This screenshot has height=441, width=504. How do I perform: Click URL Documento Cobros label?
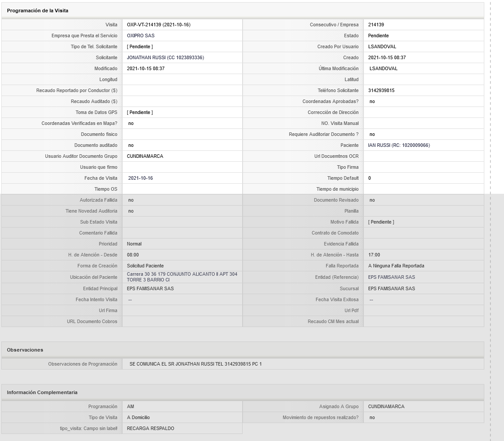pos(92,322)
